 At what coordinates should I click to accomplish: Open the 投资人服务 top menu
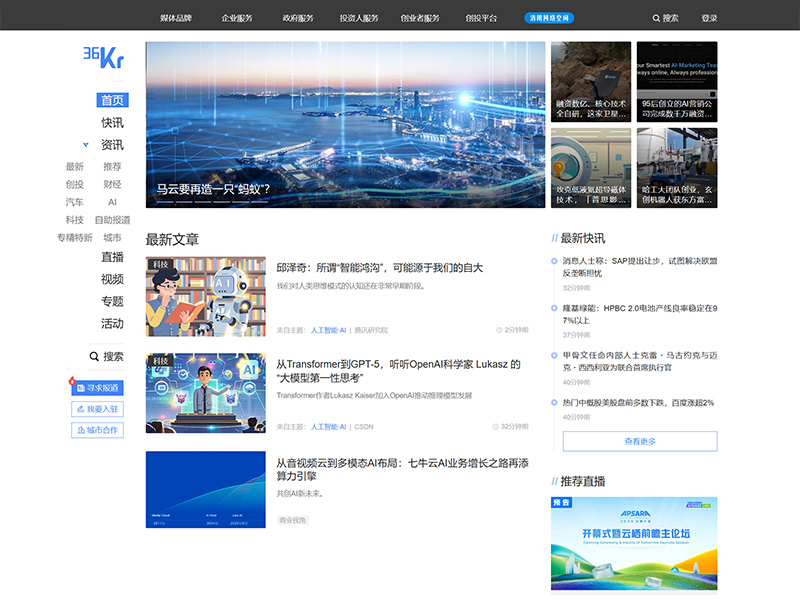pos(359,18)
